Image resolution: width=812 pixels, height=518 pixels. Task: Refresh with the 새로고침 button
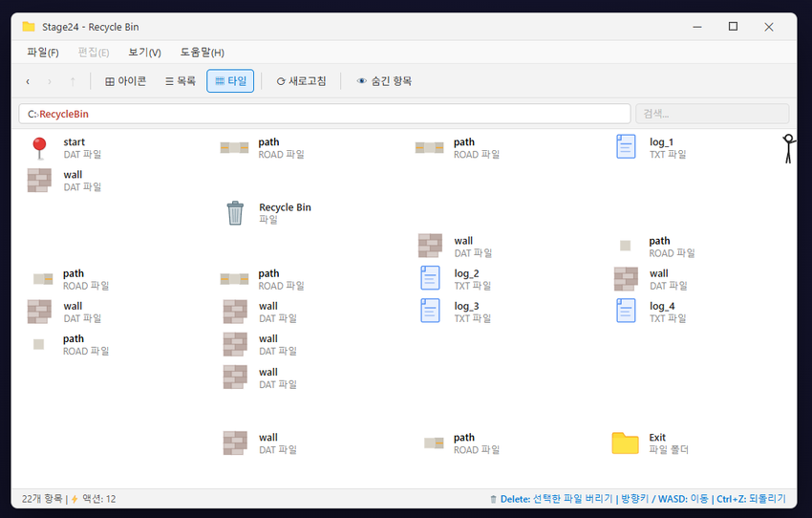[x=301, y=81]
